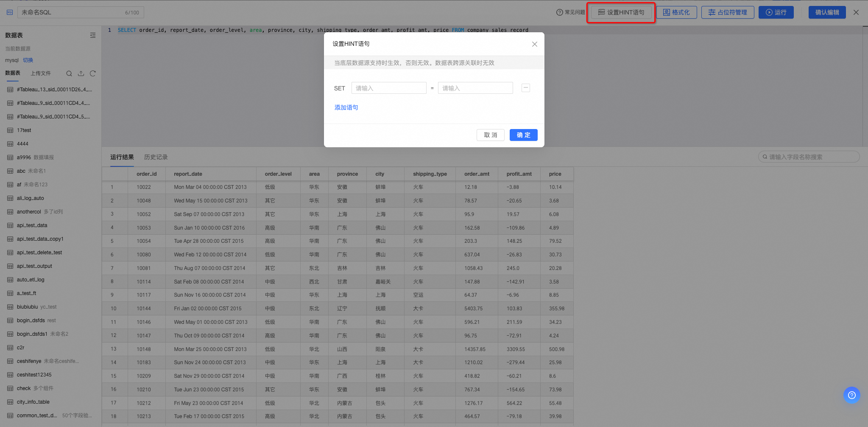Click the table icon beside api_test_data
The width and height of the screenshot is (868, 427).
click(x=10, y=225)
